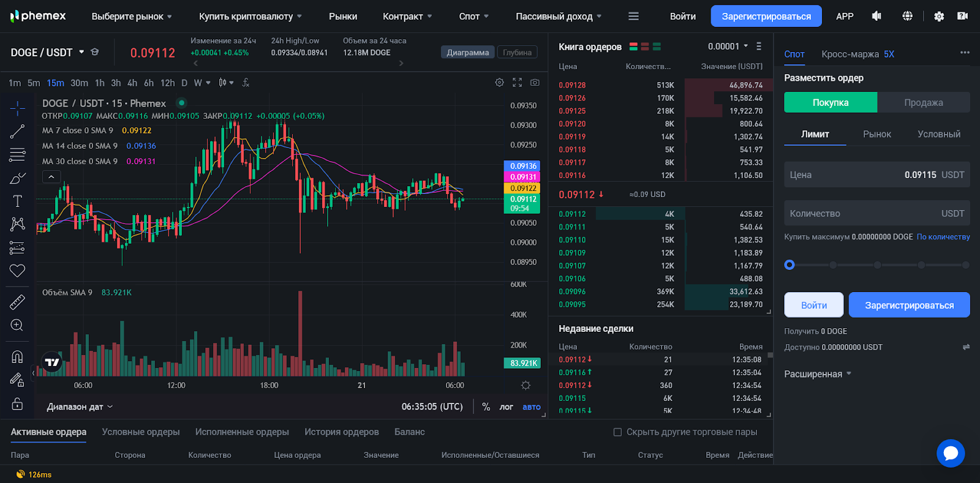Image resolution: width=980 pixels, height=483 pixels.
Task: Take a chart snapshot with camera icon
Action: coord(535,83)
